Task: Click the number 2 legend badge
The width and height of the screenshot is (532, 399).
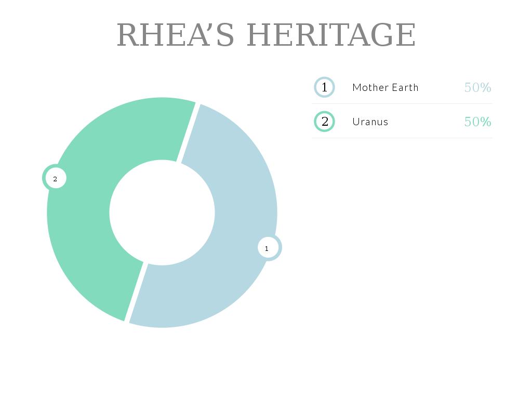Action: pos(324,122)
